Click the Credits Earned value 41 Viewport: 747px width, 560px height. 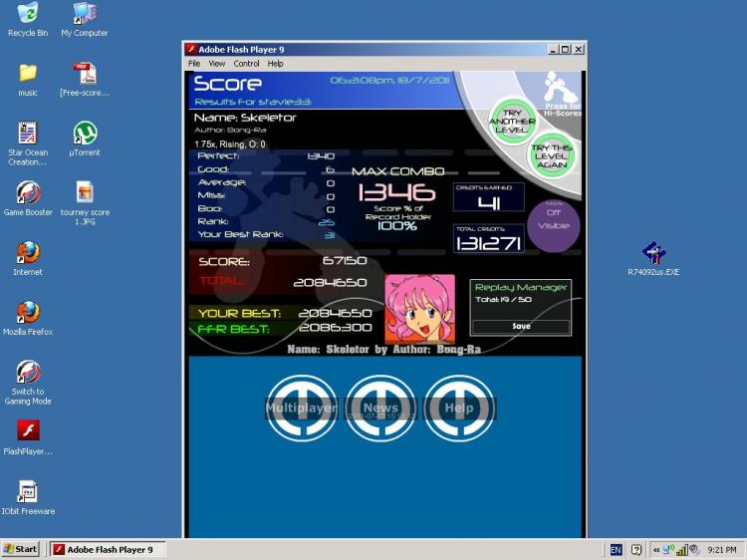[489, 203]
